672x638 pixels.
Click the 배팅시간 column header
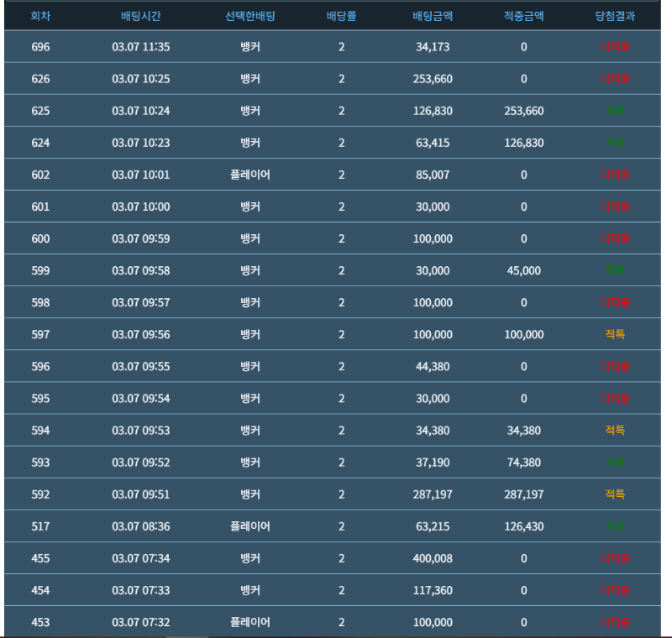[x=140, y=16]
